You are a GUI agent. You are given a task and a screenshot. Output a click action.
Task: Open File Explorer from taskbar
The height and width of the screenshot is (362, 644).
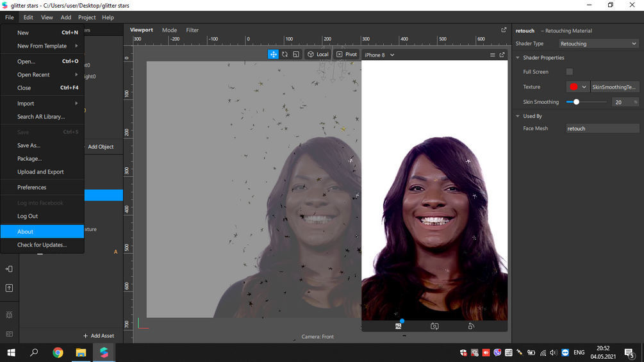(81, 352)
